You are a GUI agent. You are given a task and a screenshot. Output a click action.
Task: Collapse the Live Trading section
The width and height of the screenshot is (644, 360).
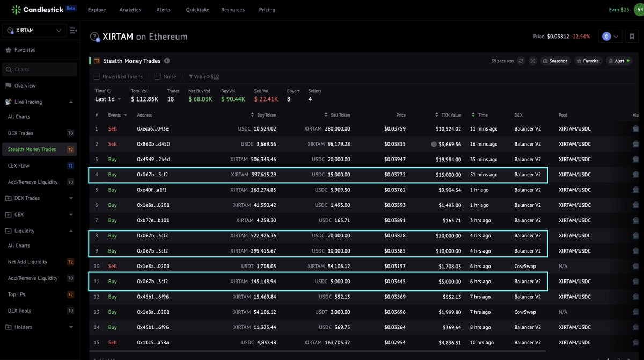coord(71,102)
